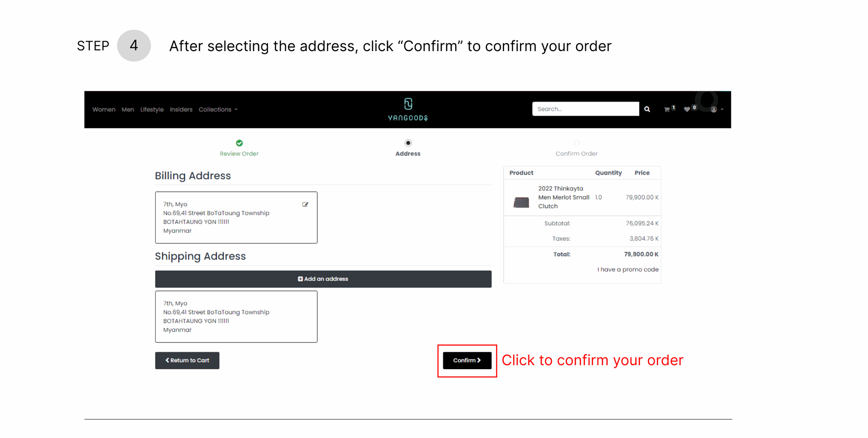Click the Yangoods logo

tap(408, 109)
